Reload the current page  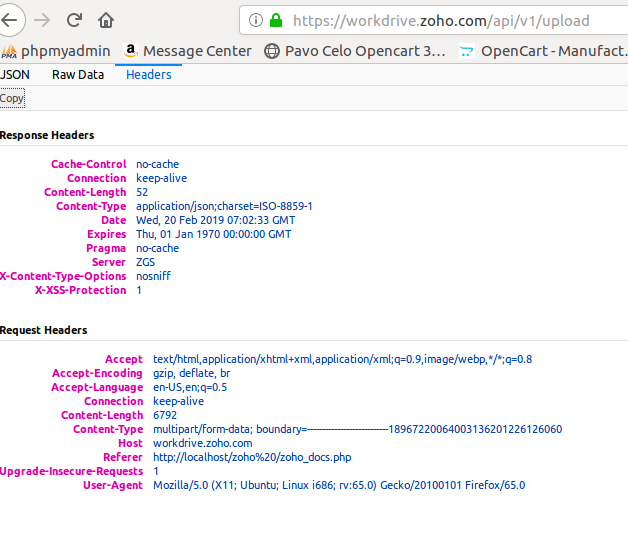pyautogui.click(x=74, y=20)
